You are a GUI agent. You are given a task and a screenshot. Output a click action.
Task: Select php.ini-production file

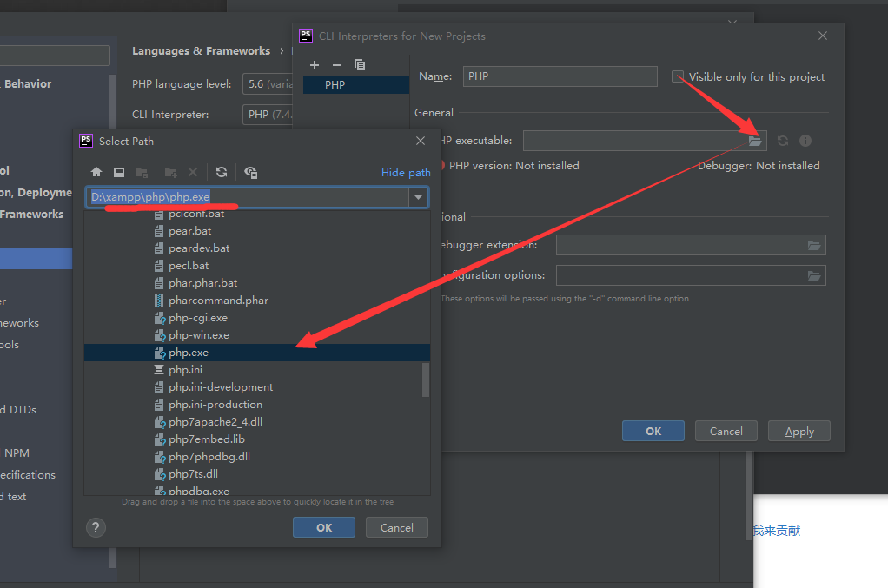pos(215,405)
